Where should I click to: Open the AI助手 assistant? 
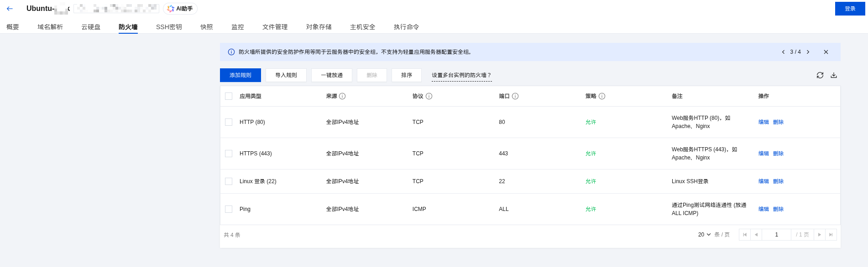(180, 9)
